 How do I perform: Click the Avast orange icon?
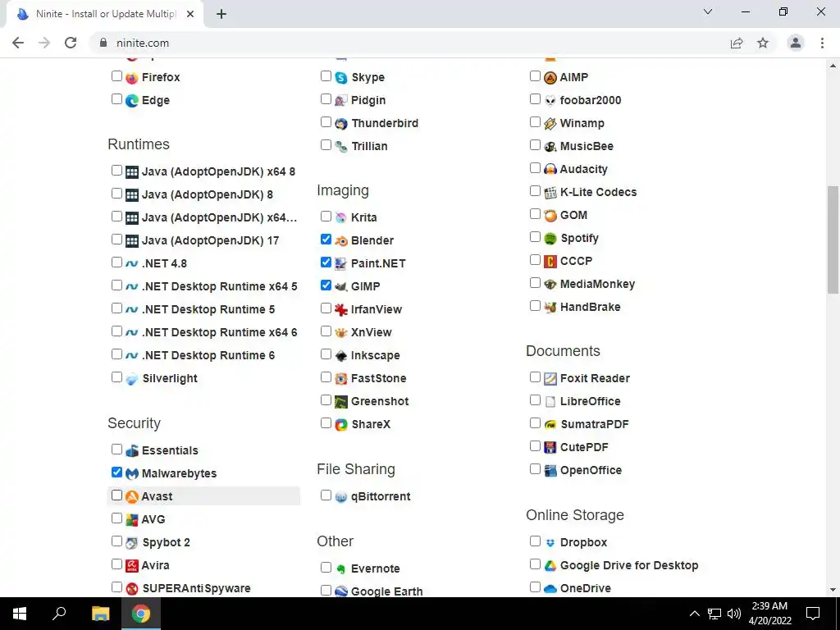coord(132,497)
